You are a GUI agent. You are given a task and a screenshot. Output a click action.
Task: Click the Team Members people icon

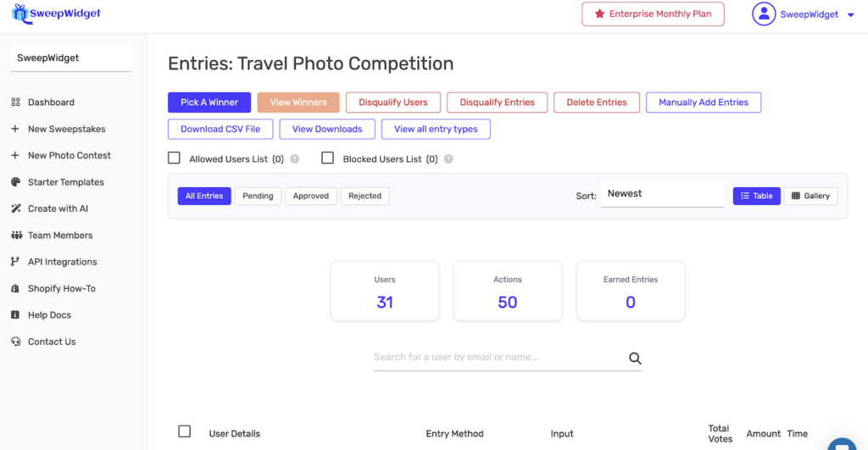pos(15,236)
